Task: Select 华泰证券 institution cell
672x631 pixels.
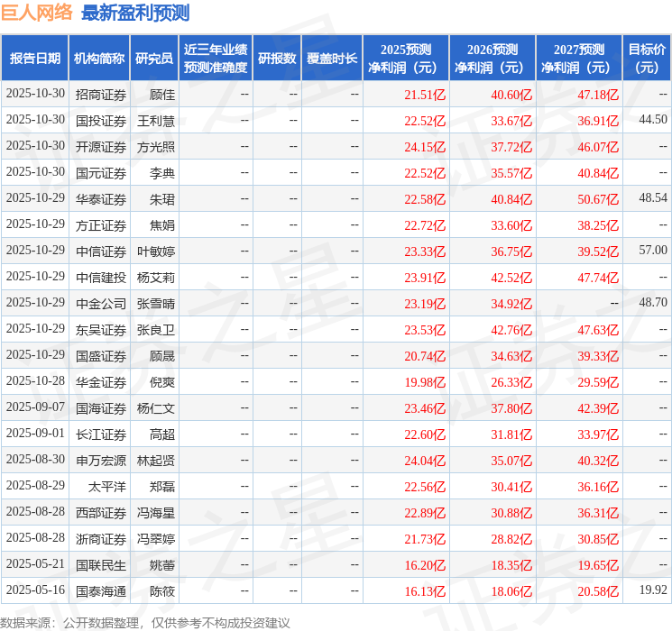Action: (101, 199)
